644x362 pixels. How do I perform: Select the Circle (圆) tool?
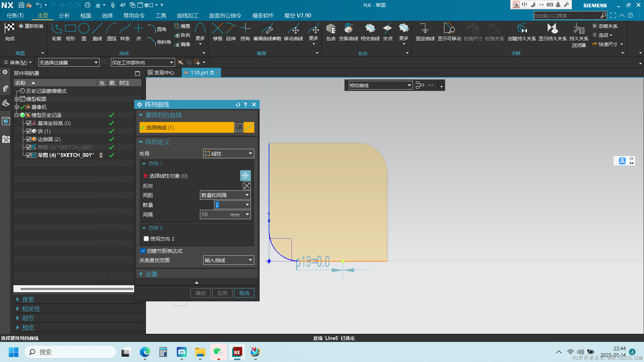84,32
